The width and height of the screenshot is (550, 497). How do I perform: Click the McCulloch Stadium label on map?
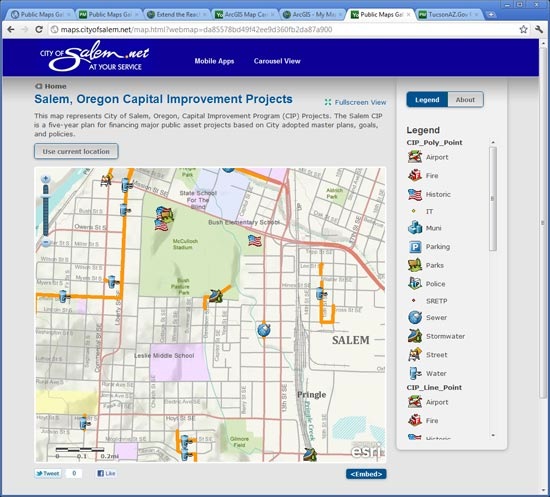(185, 244)
